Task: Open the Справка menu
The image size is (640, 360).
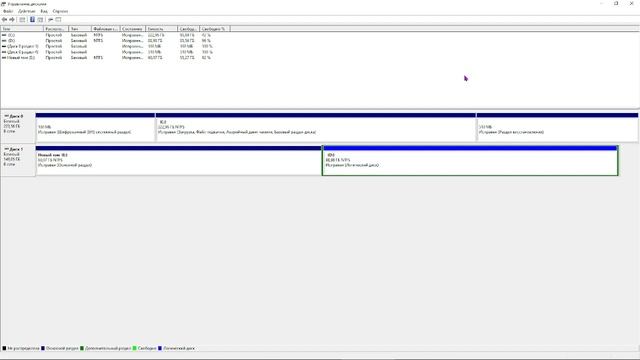Action: tap(60, 11)
